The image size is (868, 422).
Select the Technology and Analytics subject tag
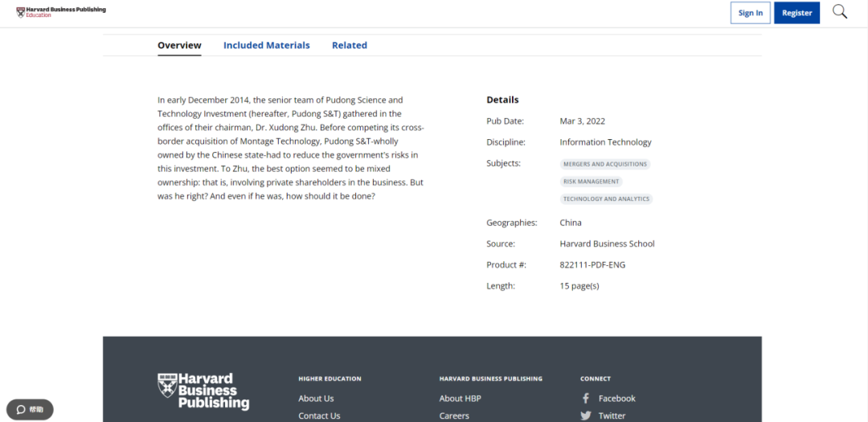click(606, 199)
